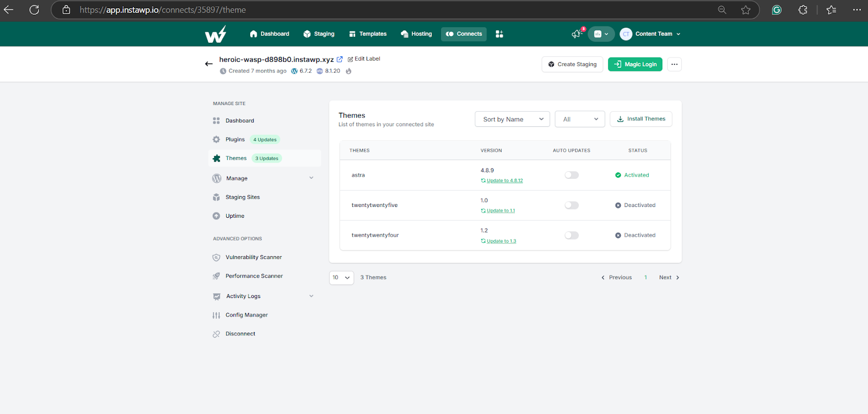Go to Dashboard in top navigation

tap(269, 34)
